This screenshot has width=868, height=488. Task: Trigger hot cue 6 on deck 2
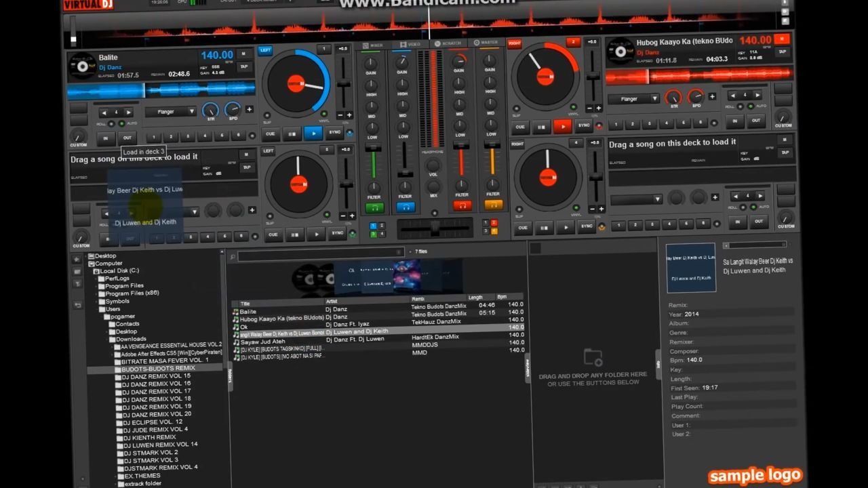[x=701, y=123]
